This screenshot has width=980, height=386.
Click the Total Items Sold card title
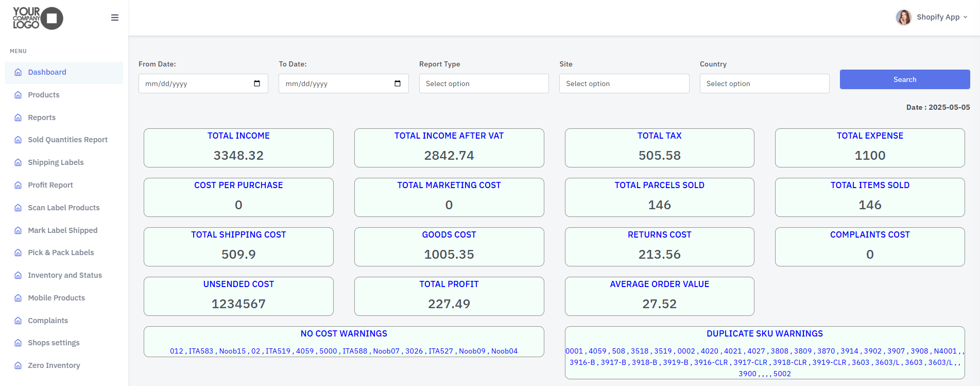click(x=870, y=186)
